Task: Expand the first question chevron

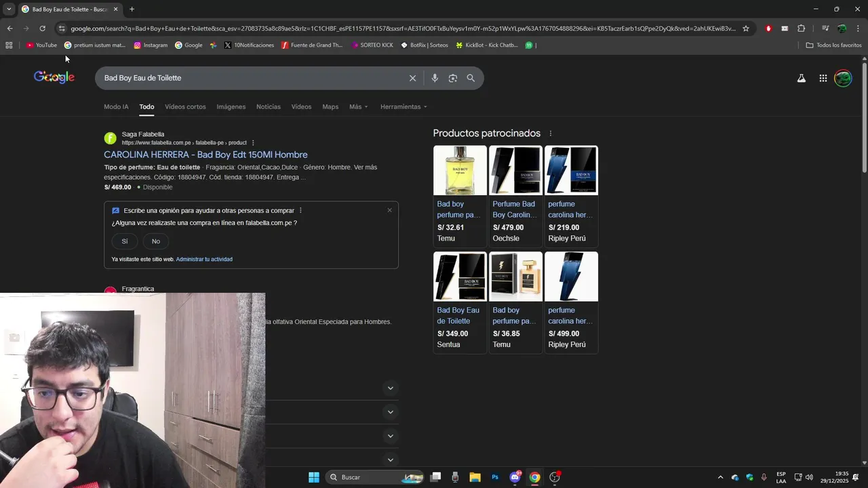Action: (x=390, y=388)
